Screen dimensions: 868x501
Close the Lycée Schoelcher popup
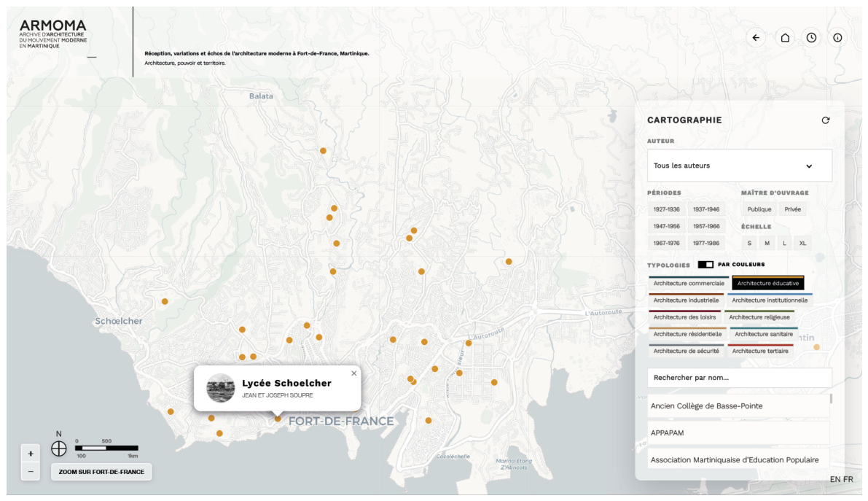click(353, 373)
